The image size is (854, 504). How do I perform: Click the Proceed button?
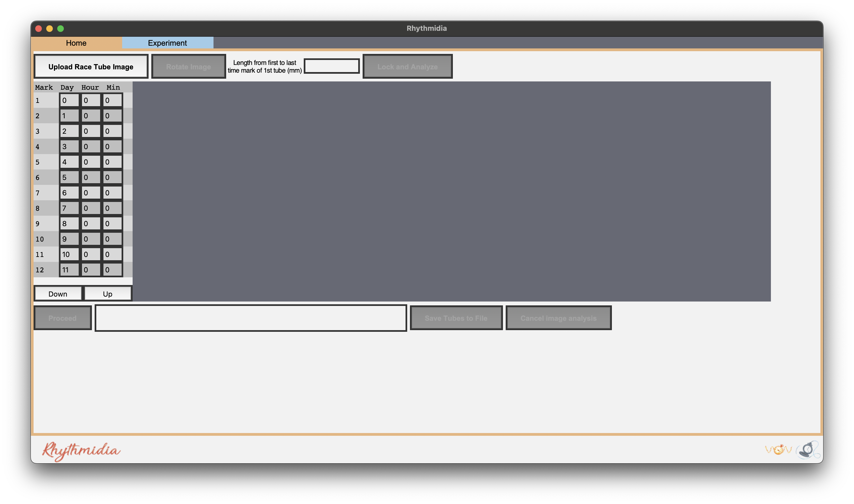[x=62, y=318]
